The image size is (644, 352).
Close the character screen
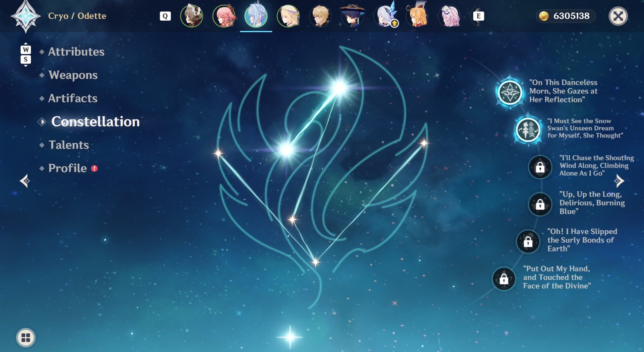pyautogui.click(x=618, y=16)
